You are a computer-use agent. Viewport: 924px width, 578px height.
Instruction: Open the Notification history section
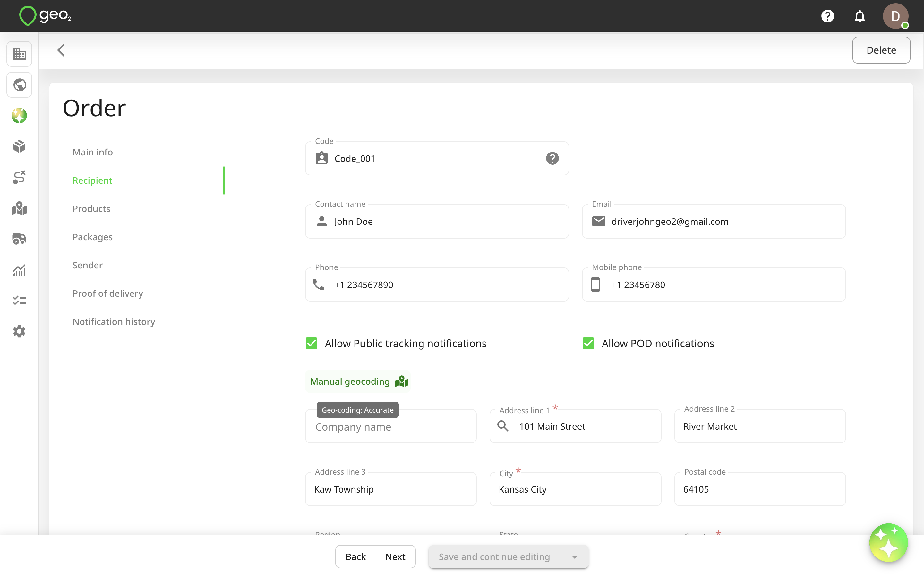point(114,322)
